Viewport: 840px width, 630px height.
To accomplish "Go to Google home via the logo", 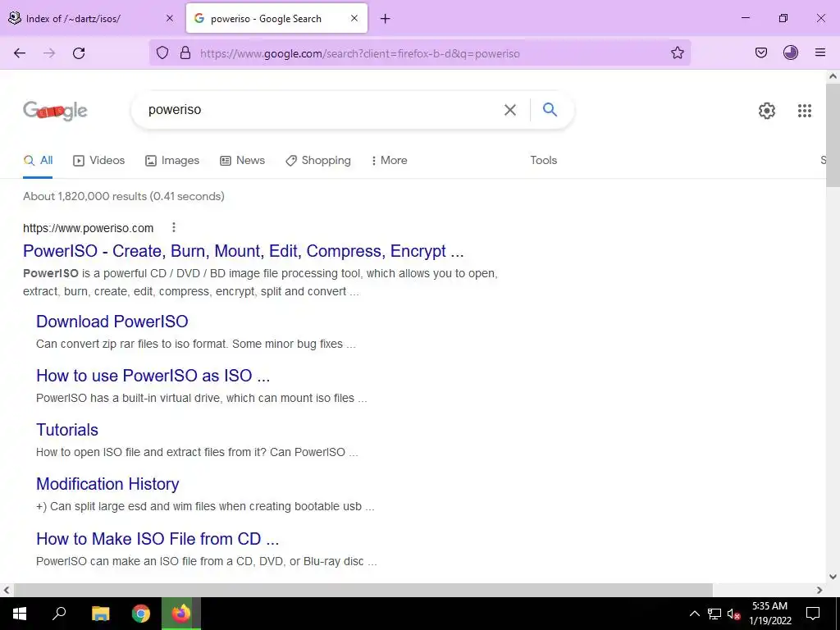I will (x=55, y=111).
